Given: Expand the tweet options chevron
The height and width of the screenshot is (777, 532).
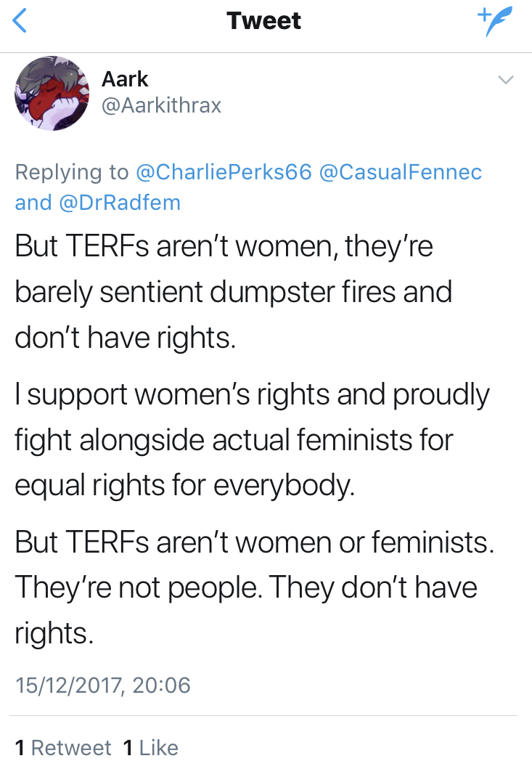Looking at the screenshot, I should 506,81.
